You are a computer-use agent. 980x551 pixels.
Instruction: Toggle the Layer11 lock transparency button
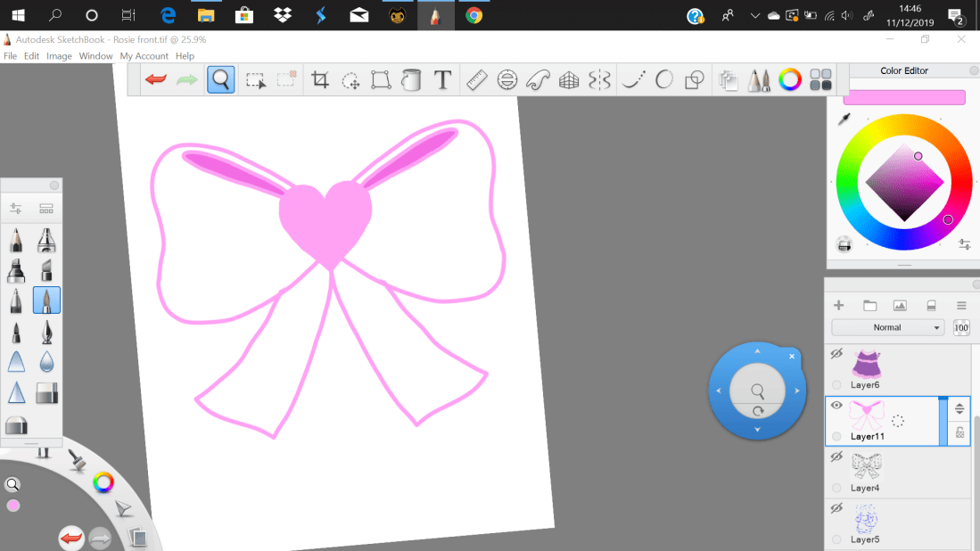pyautogui.click(x=959, y=432)
